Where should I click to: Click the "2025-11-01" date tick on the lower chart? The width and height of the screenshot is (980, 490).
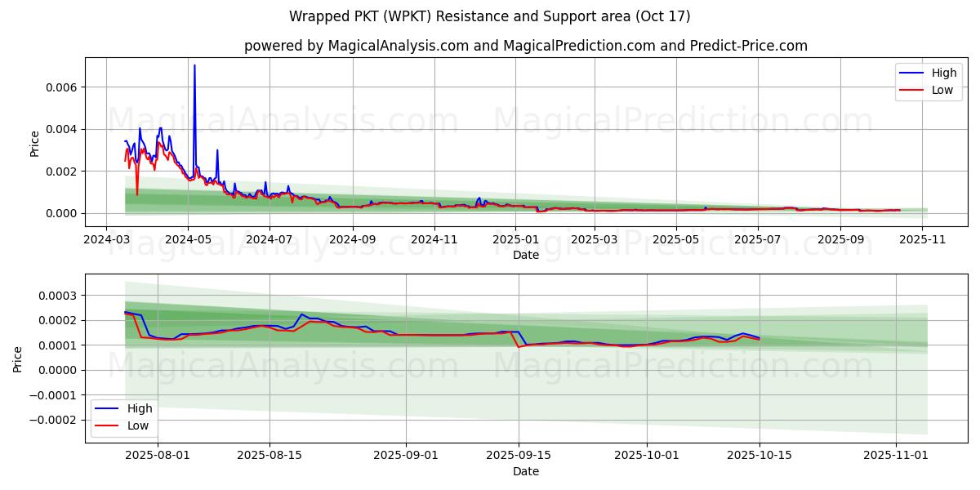click(897, 456)
